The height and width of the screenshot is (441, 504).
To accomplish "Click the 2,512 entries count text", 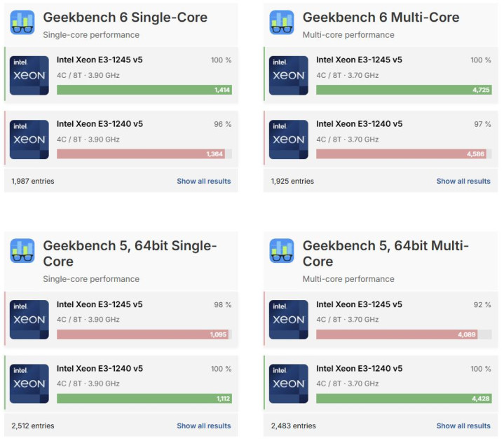I will [x=32, y=426].
